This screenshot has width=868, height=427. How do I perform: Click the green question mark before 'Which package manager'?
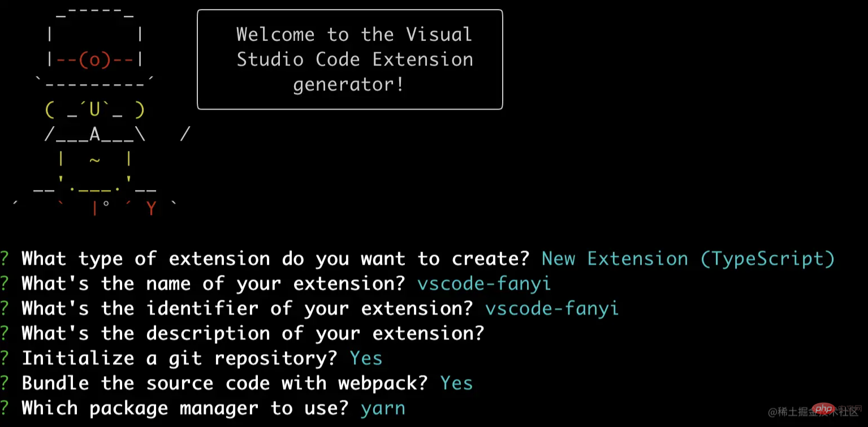click(x=5, y=408)
